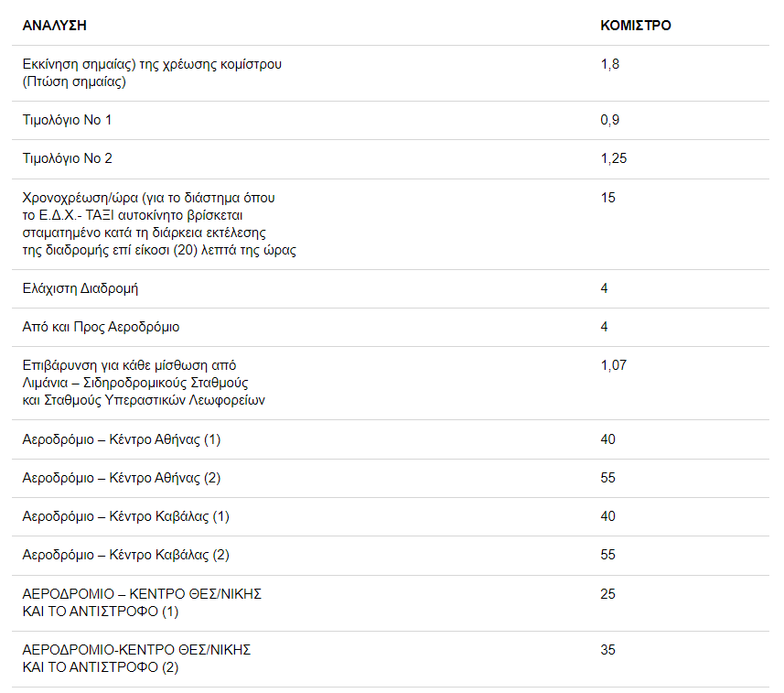Click the ΑΝΑΛΥΣΗ column header
The height and width of the screenshot is (693, 784).
[54, 26]
